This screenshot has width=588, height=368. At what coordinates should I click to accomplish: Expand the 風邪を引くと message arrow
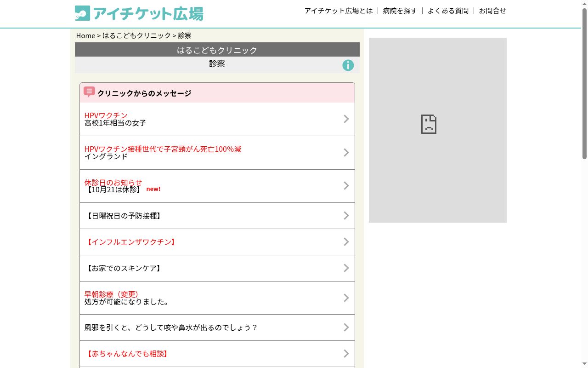(346, 328)
